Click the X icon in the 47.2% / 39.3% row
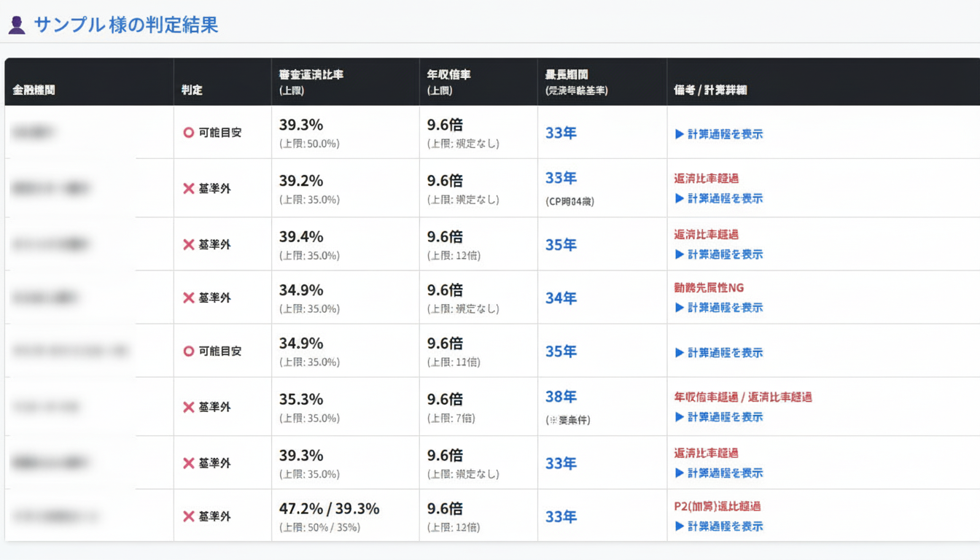 click(x=188, y=517)
